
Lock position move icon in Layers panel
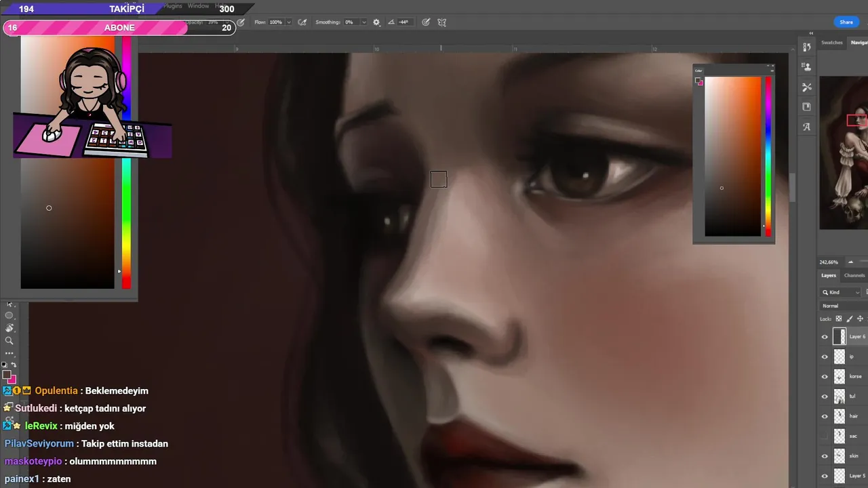coord(861,319)
